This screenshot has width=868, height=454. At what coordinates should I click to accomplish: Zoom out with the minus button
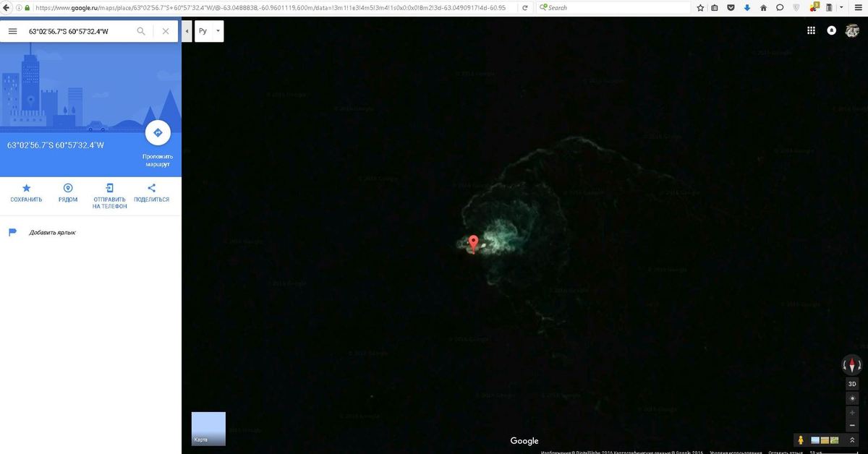(x=852, y=426)
